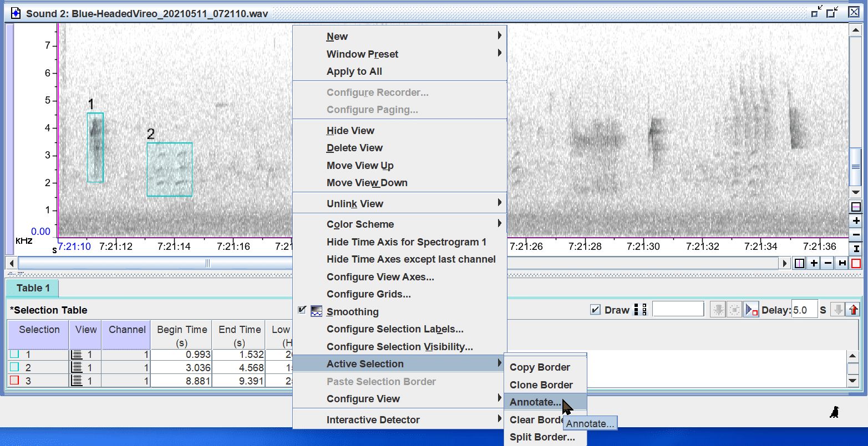Click the time scrollbar right arrow
The width and height of the screenshot is (868, 446).
(x=785, y=263)
